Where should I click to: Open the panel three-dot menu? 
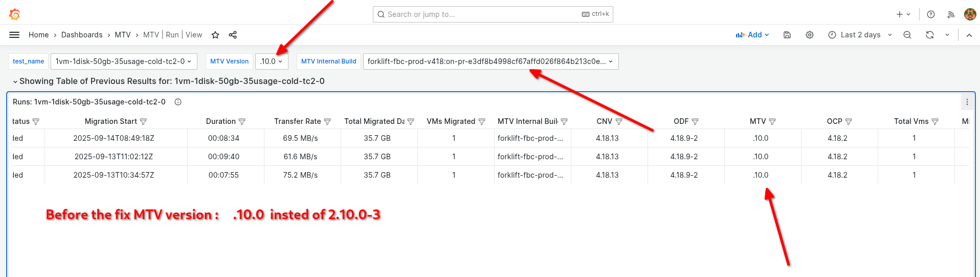point(967,102)
